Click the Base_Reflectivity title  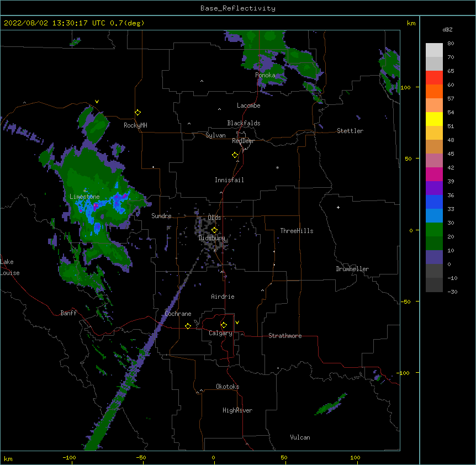tap(238, 8)
